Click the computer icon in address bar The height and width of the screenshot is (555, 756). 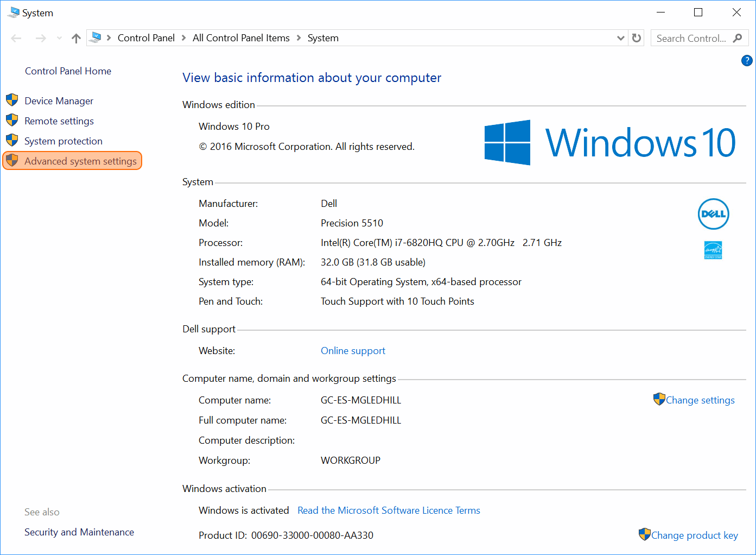point(96,37)
